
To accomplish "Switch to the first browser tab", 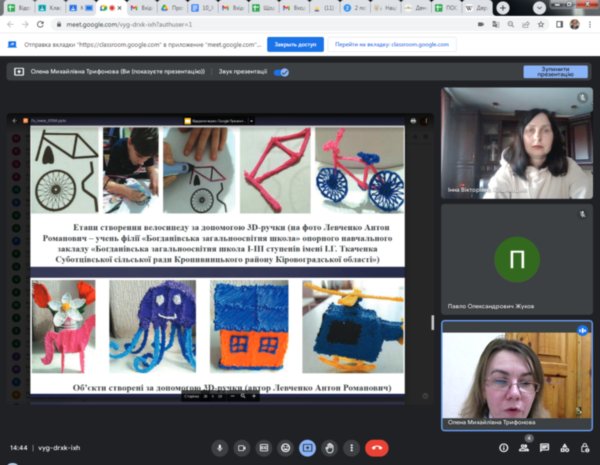I will pos(14,7).
